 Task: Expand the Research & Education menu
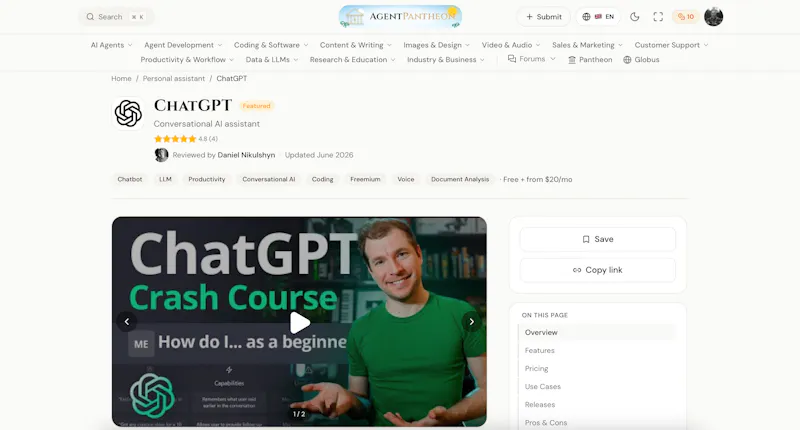[x=352, y=60]
